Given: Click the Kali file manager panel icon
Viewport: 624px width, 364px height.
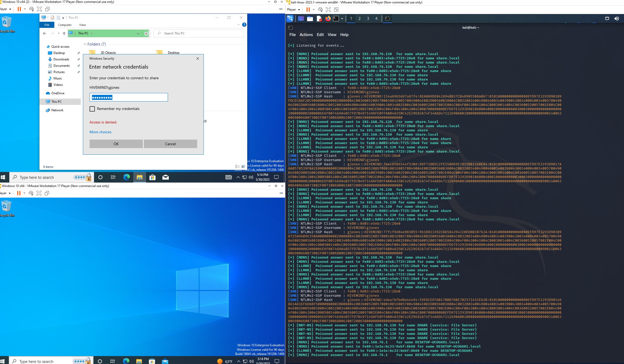Looking at the screenshot, I should [x=310, y=19].
